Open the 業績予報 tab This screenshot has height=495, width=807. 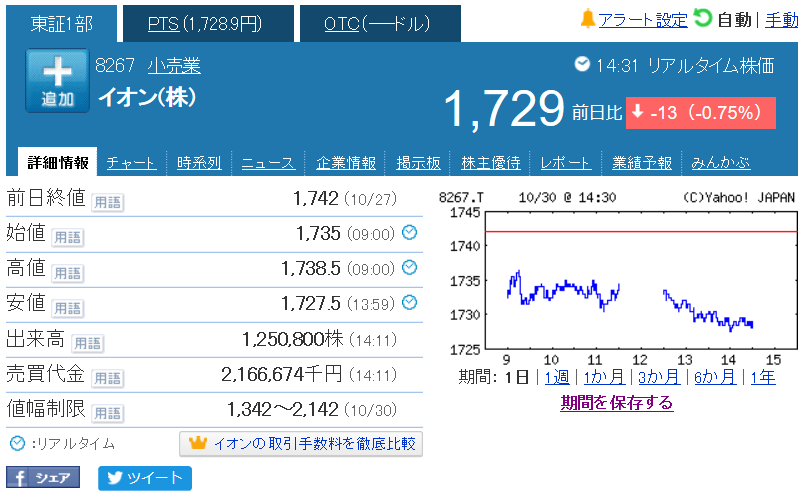(642, 163)
